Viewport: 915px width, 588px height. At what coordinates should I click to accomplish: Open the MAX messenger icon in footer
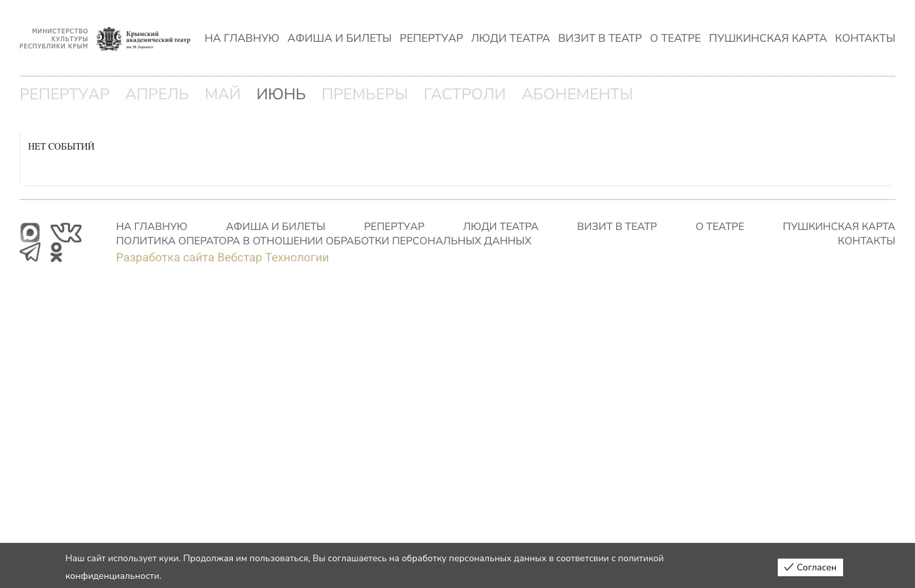pos(30,233)
